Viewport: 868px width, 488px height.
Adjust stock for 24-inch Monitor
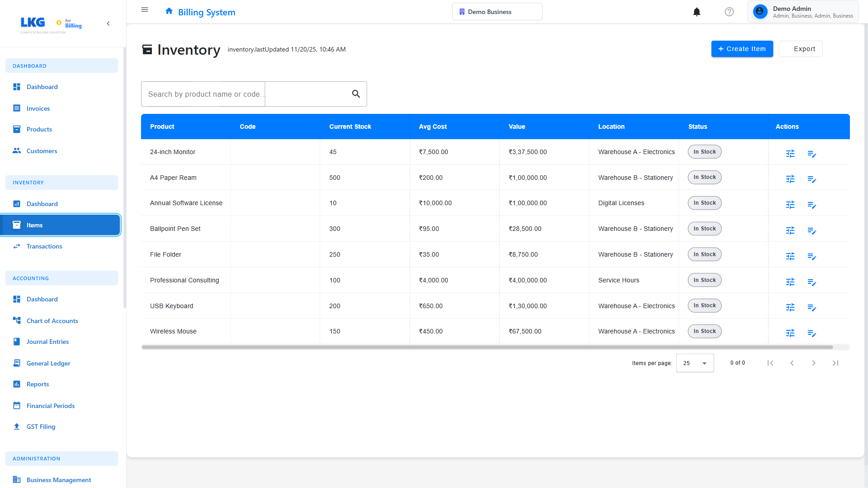tap(790, 154)
